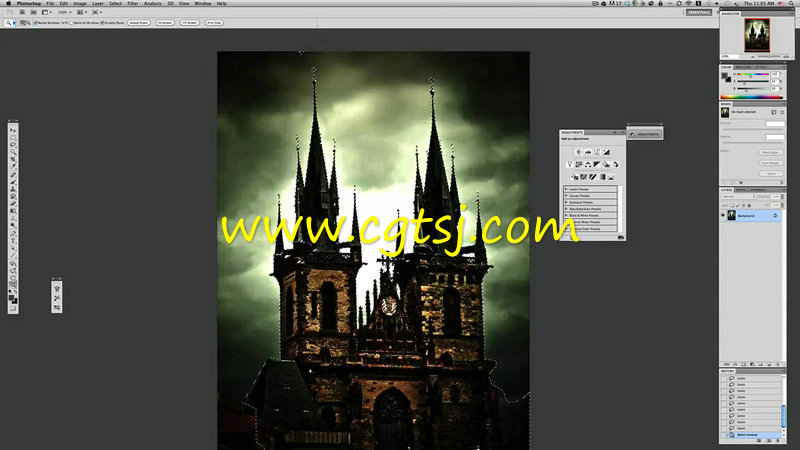Screen dimensions: 800x450
Task: Add an Invert adjustment
Action: point(574,177)
